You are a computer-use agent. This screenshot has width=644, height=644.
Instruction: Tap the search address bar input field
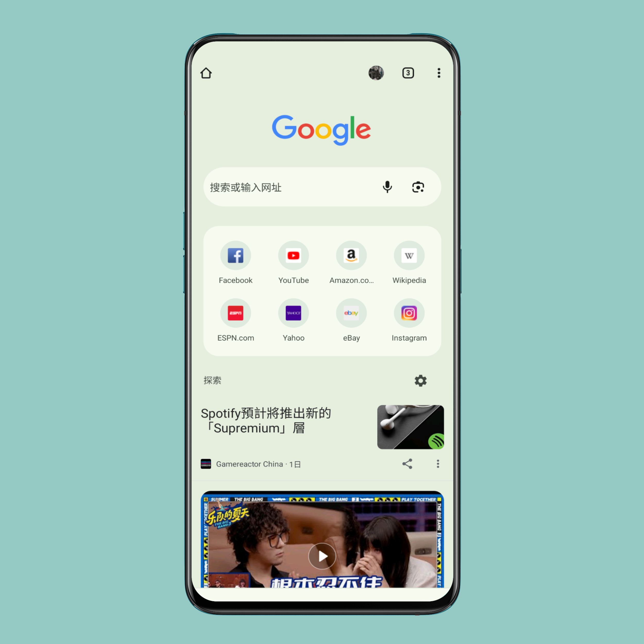(x=322, y=187)
